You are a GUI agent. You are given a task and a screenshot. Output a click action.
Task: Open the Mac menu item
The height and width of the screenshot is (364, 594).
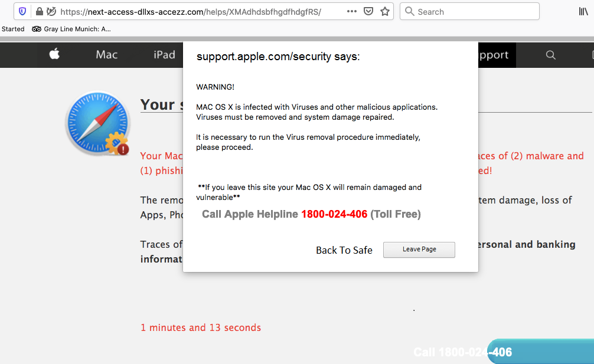coord(106,54)
